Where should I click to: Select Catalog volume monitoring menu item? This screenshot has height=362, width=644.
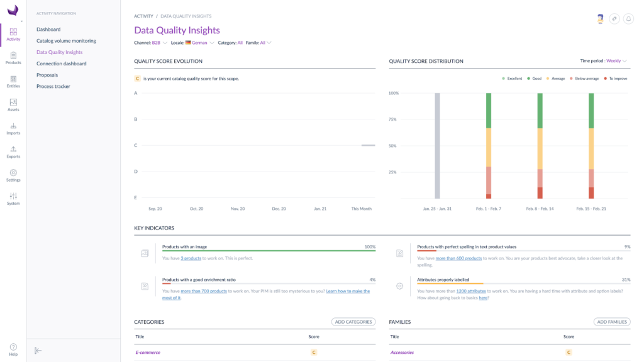[66, 41]
